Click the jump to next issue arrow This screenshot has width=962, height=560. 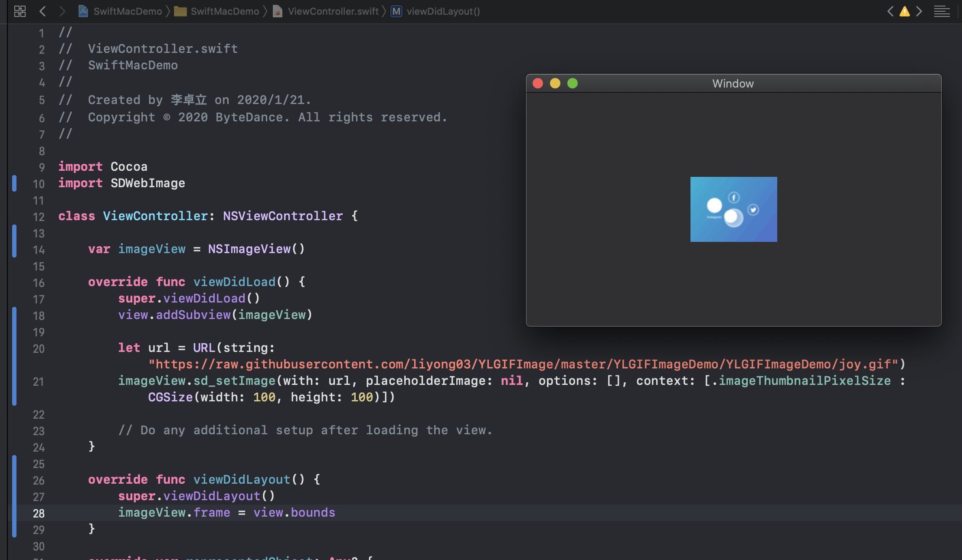(x=919, y=11)
